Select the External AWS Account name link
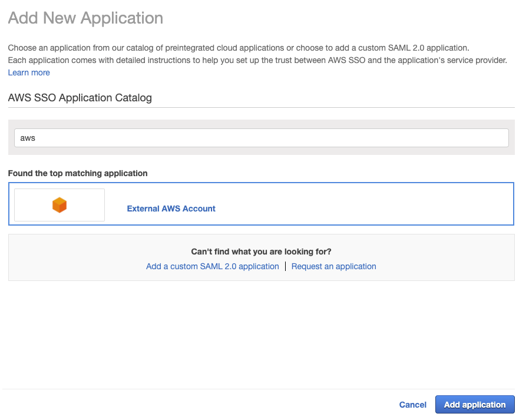Viewport: 529px width, 420px height. pyautogui.click(x=171, y=209)
